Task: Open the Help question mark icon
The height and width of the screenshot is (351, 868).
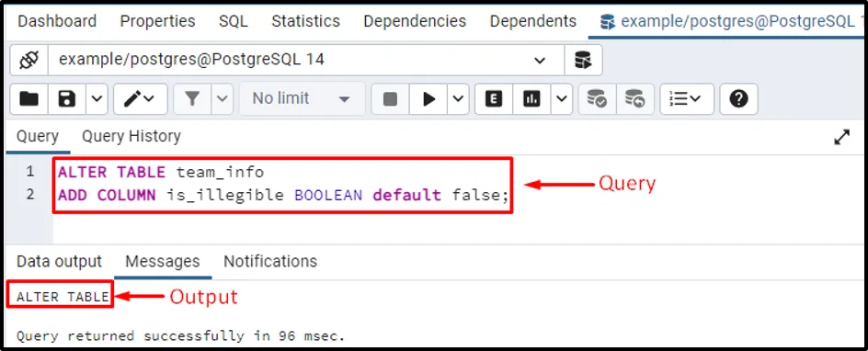Action: tap(739, 99)
